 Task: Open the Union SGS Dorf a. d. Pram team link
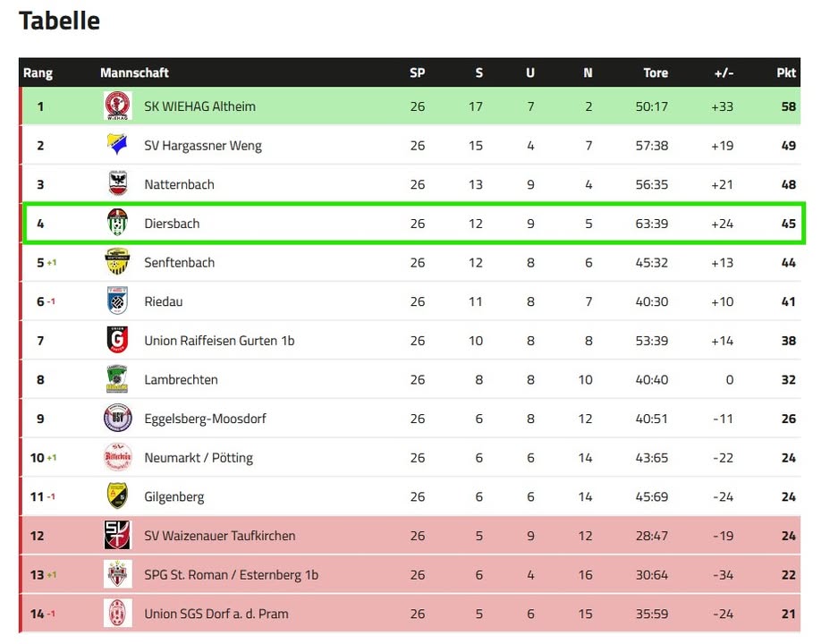click(216, 614)
